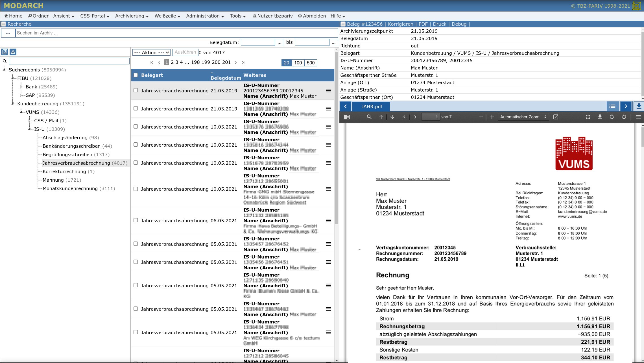The image size is (644, 363).
Task: Open the Aktion dropdown
Action: click(151, 53)
